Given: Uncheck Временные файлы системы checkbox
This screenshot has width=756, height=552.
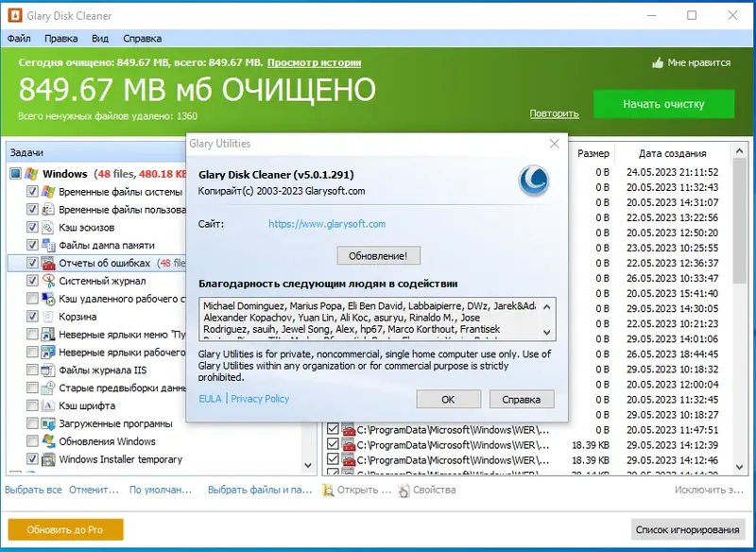Looking at the screenshot, I should 32,191.
